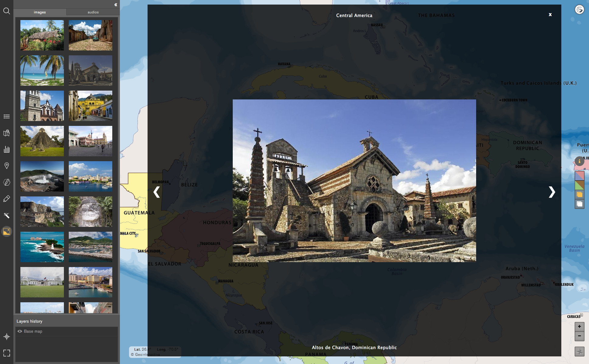Image resolution: width=589 pixels, height=364 pixels.
Task: Open colonial plaza with pink building thumbnail
Action: [90, 141]
